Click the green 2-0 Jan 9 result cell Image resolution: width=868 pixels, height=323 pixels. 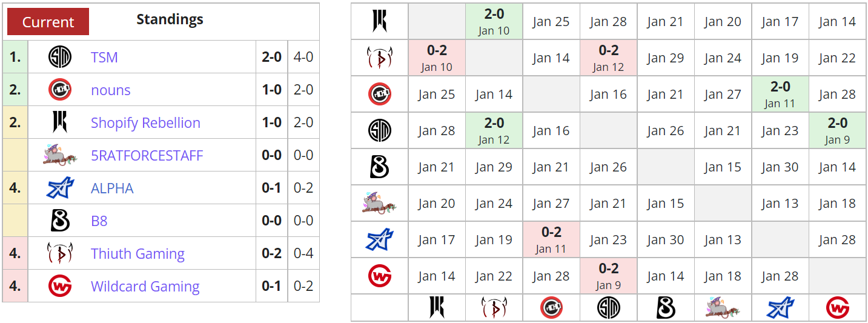[837, 130]
